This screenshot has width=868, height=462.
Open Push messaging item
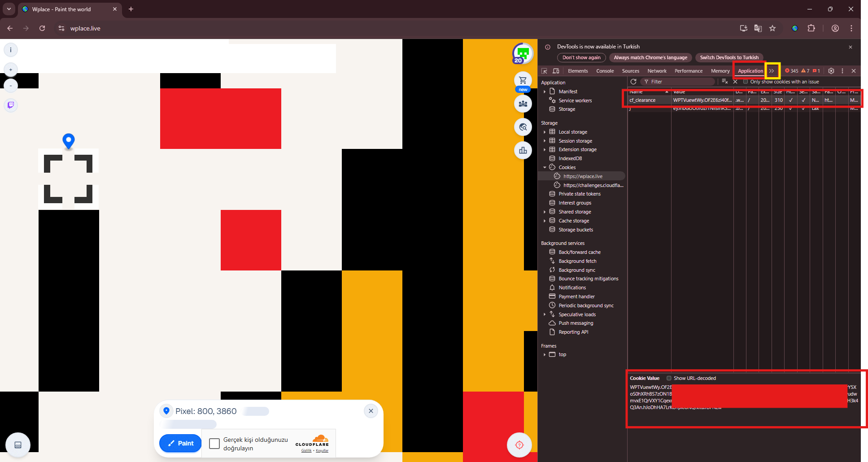click(576, 323)
